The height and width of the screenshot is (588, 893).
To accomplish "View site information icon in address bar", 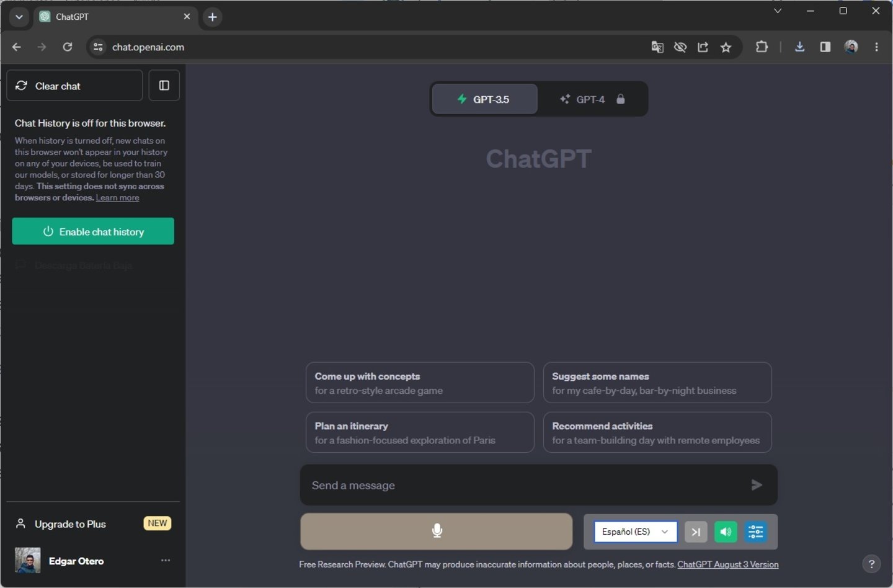I will tap(98, 47).
